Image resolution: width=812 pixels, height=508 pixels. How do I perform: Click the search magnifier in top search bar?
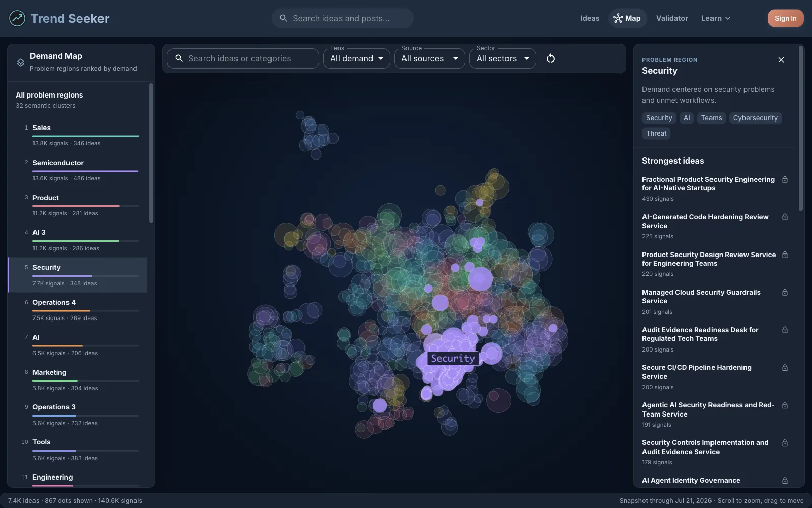284,18
